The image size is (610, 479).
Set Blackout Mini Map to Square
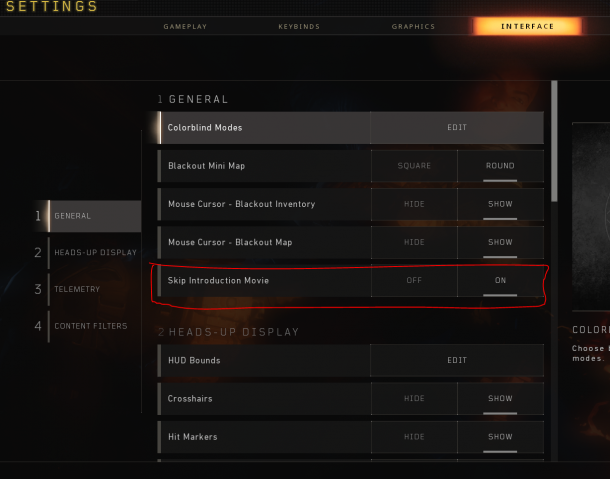414,166
